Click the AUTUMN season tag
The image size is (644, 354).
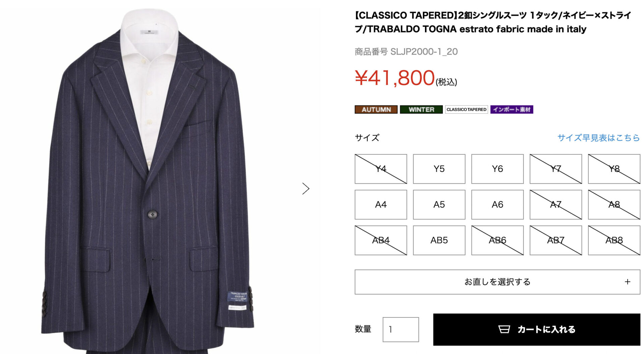(376, 110)
